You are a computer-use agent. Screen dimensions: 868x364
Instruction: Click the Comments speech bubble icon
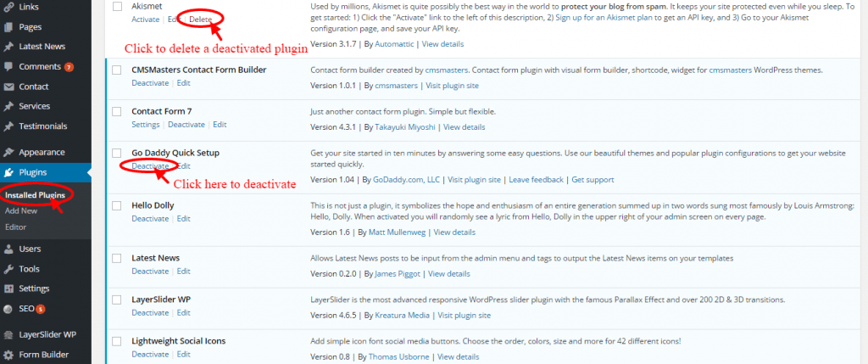point(8,66)
